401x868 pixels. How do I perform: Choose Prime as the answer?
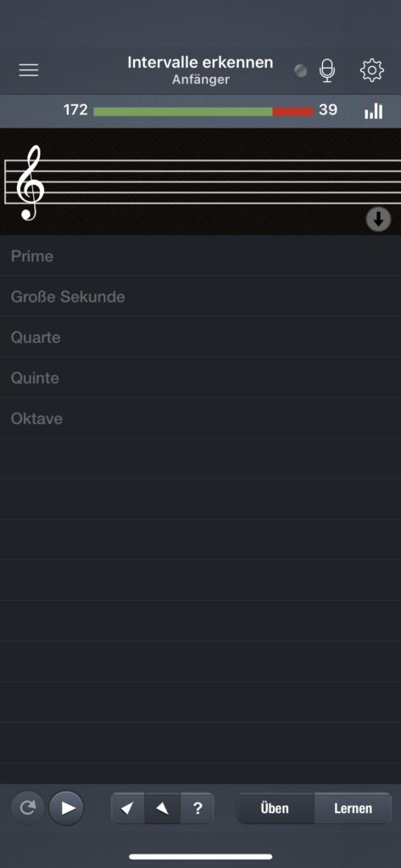point(200,256)
